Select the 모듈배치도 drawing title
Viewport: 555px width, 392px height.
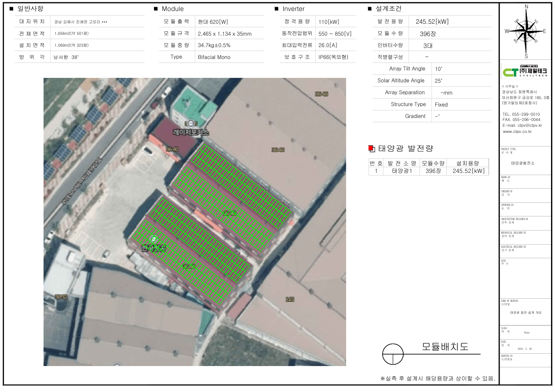445,347
